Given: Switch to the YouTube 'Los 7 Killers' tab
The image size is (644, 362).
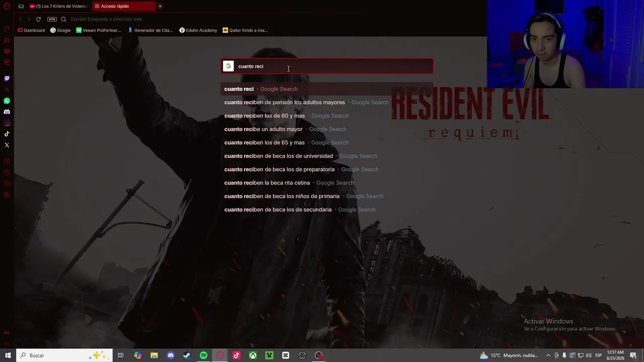Looking at the screenshot, I should click(x=58, y=6).
